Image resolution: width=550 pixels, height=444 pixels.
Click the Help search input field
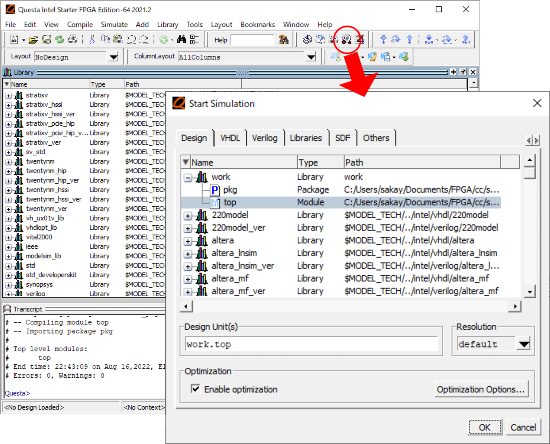click(252, 40)
